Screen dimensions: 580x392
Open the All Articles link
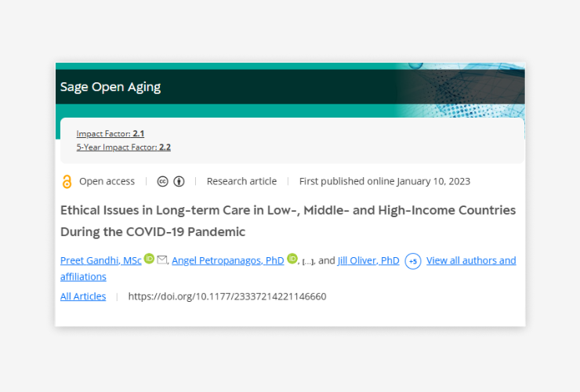coord(83,296)
